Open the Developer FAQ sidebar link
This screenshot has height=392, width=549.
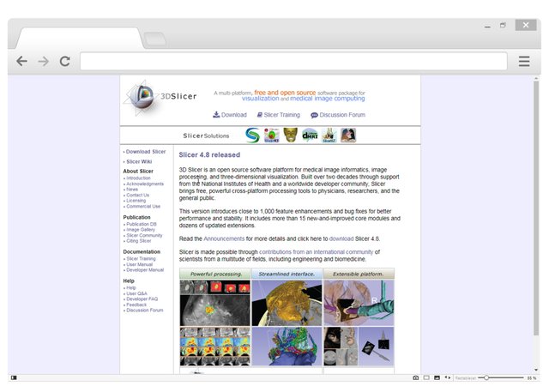coord(142,299)
